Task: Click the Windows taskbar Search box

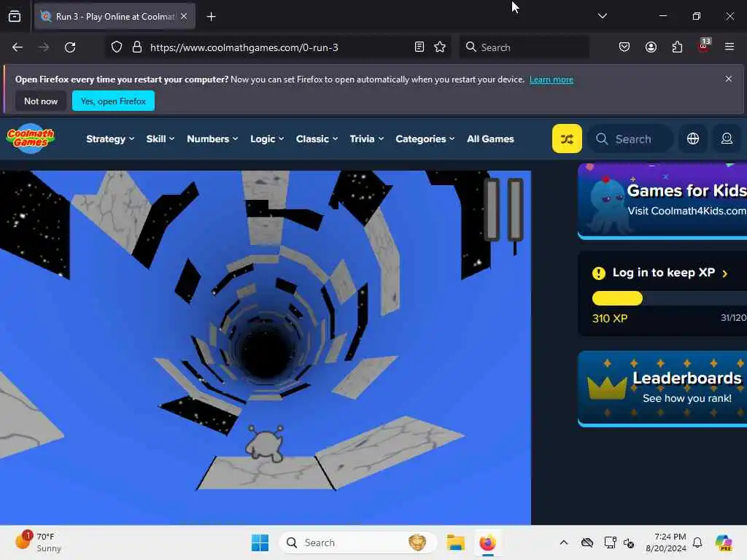Action: coord(357,542)
